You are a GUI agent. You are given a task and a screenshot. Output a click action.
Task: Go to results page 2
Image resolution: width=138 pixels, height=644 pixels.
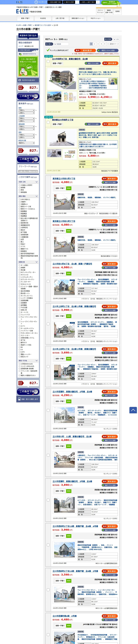click(94, 44)
